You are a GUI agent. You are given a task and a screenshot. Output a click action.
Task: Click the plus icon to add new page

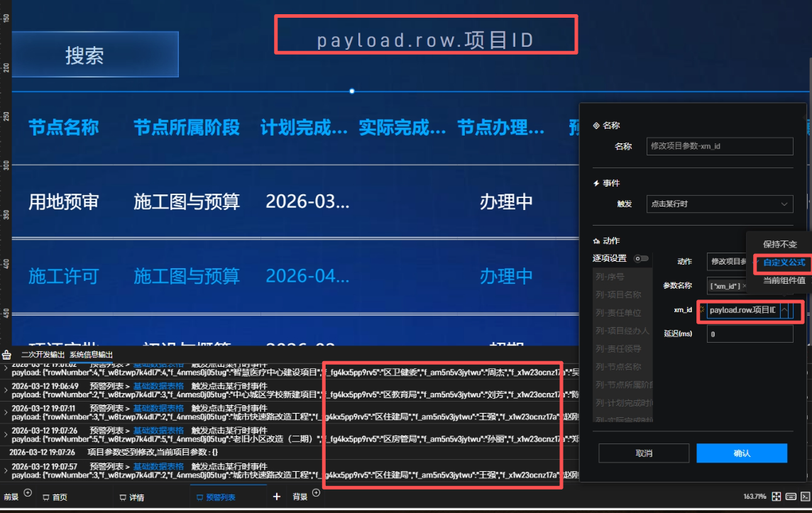[277, 497]
